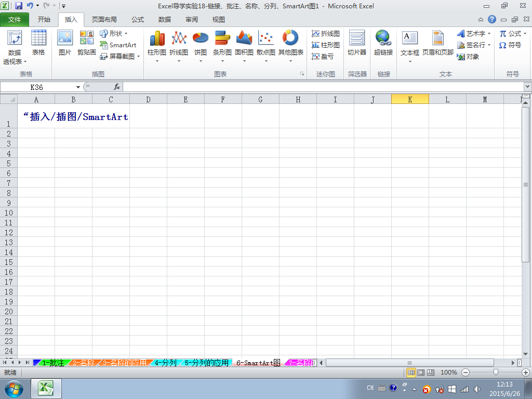Click the 100% zoom level
The height and width of the screenshot is (399, 532).
[448, 373]
